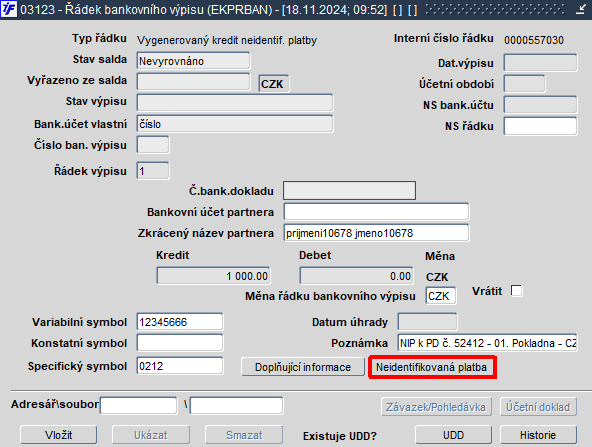Focus the Stav výpisu field
This screenshot has width=592, height=447.
click(235, 103)
